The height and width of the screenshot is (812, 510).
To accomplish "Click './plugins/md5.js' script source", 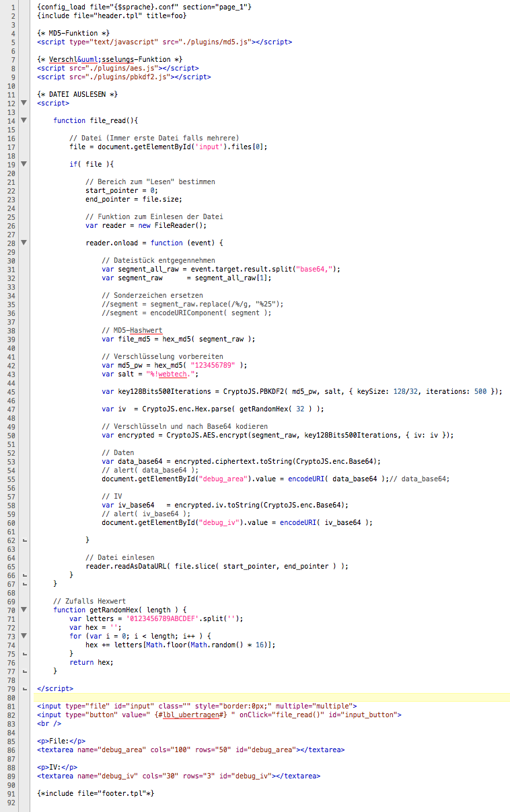I will pos(215,42).
